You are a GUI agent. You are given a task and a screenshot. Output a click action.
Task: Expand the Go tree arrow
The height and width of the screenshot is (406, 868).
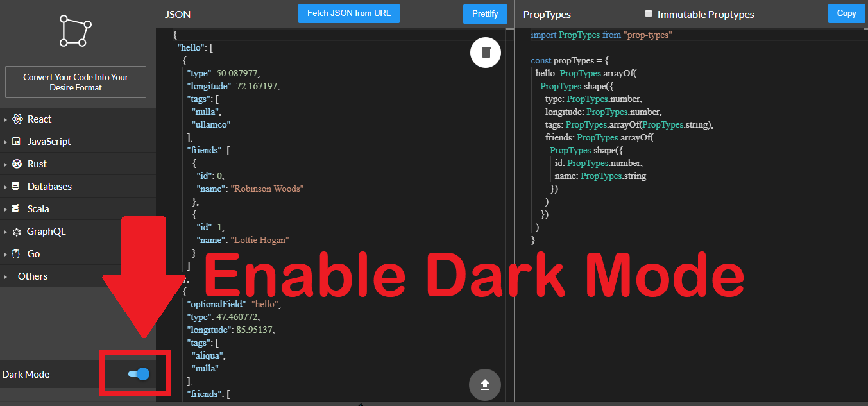click(5, 255)
